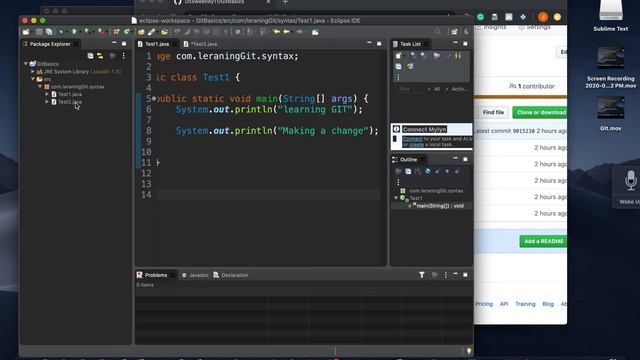640x360 pixels.
Task: Click the New Task icon in Task List
Action: (398, 56)
